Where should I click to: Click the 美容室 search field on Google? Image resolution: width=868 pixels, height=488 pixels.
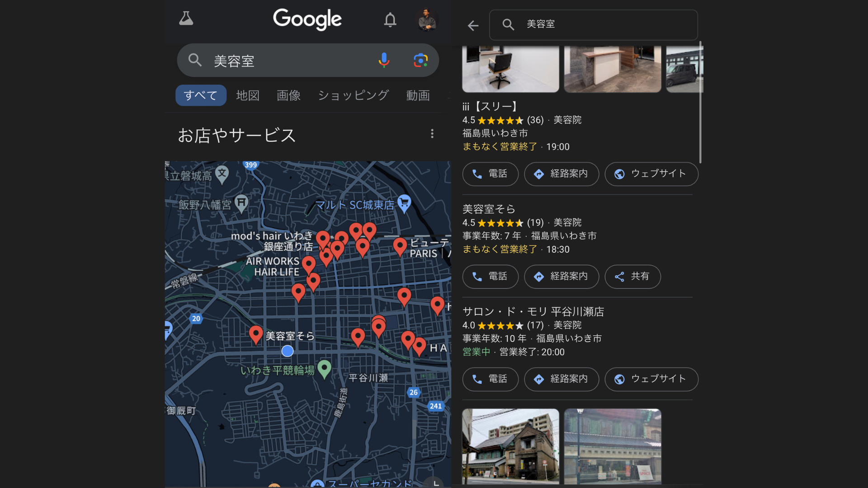[x=307, y=60]
